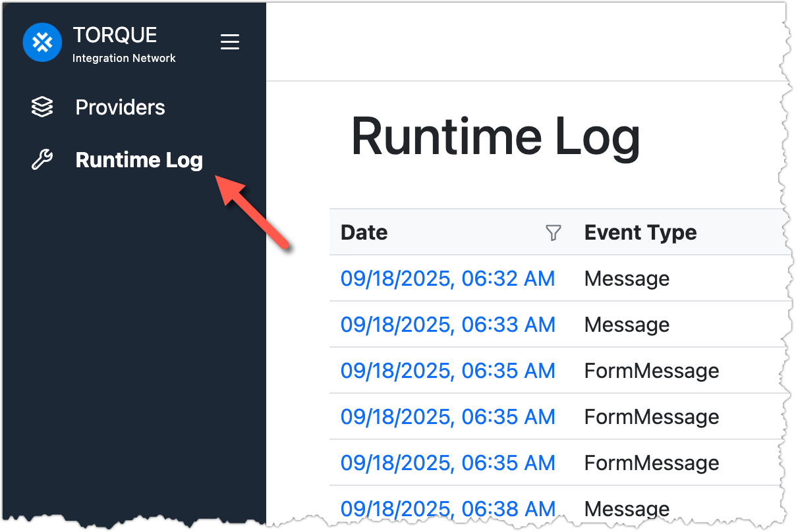
Task: Click the Providers stacked-layers glyph
Action: 42,107
